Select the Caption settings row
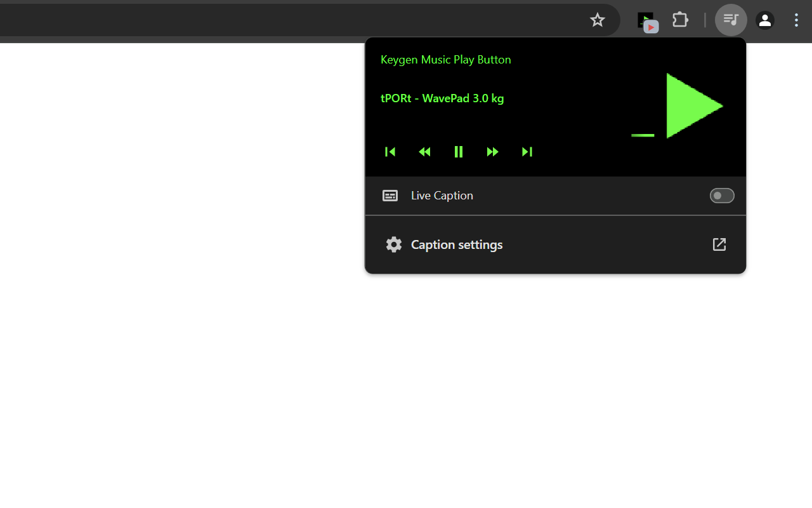 coord(457,244)
